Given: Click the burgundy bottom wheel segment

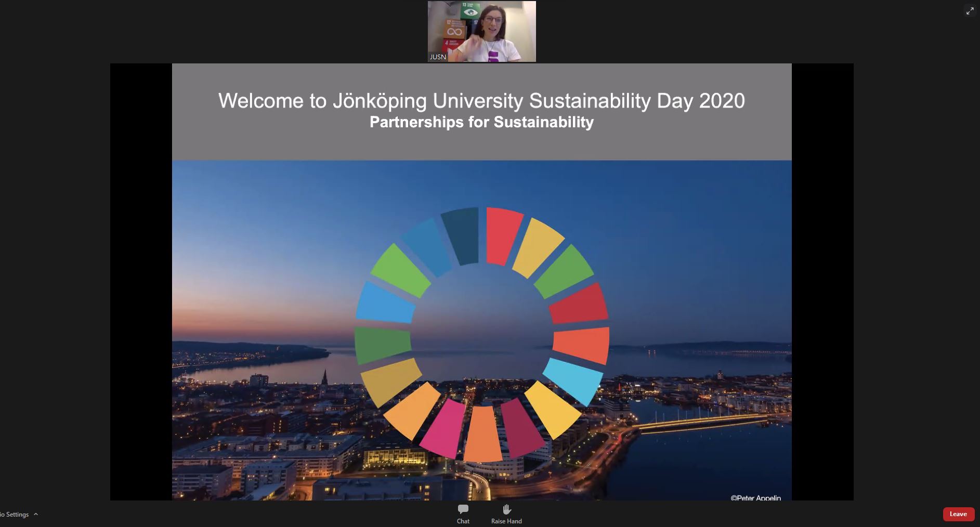Looking at the screenshot, I should (521, 428).
